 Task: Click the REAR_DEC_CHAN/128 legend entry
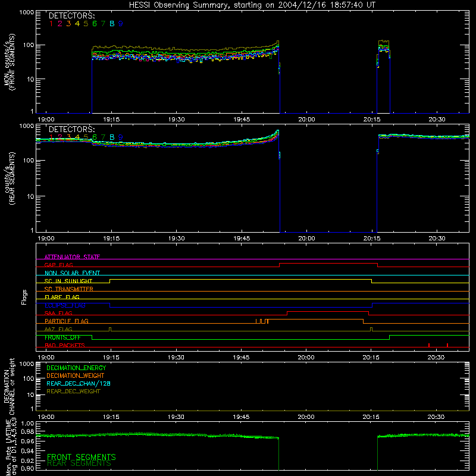[79, 383]
